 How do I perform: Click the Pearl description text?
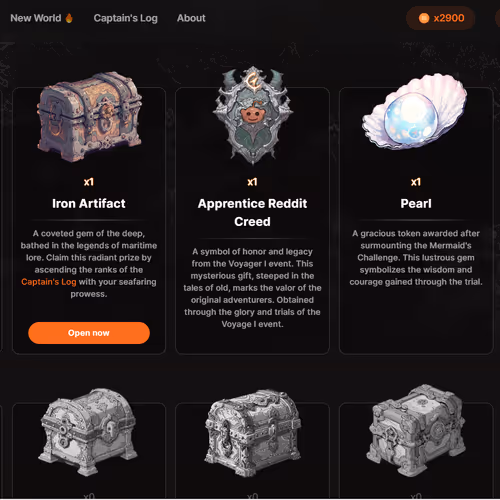click(x=416, y=257)
